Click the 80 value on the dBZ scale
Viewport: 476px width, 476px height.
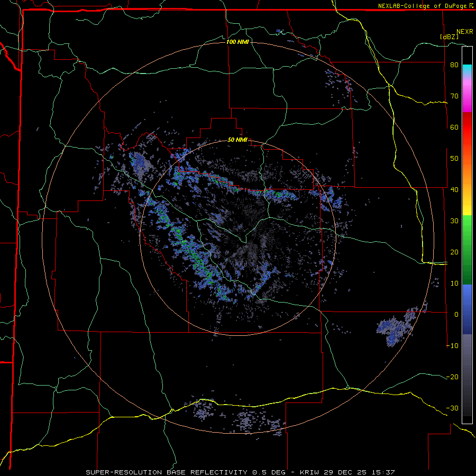454,65
